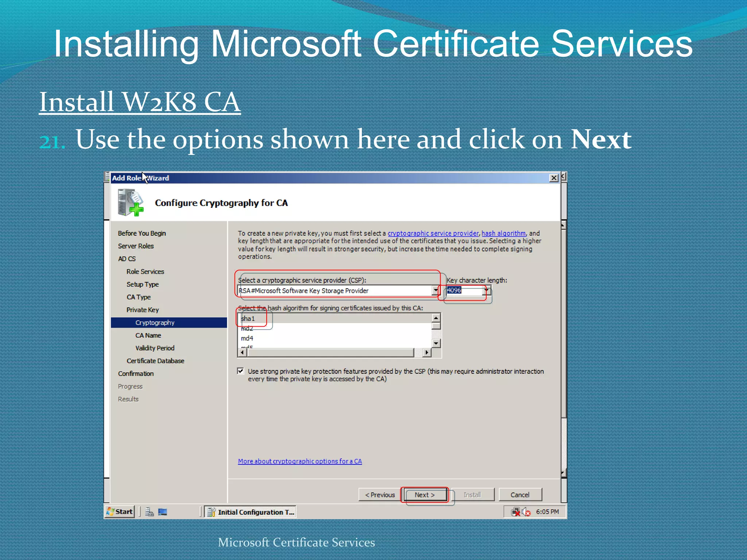Image resolution: width=747 pixels, height=560 pixels.
Task: Click the Windows Start button
Action: coord(120,512)
